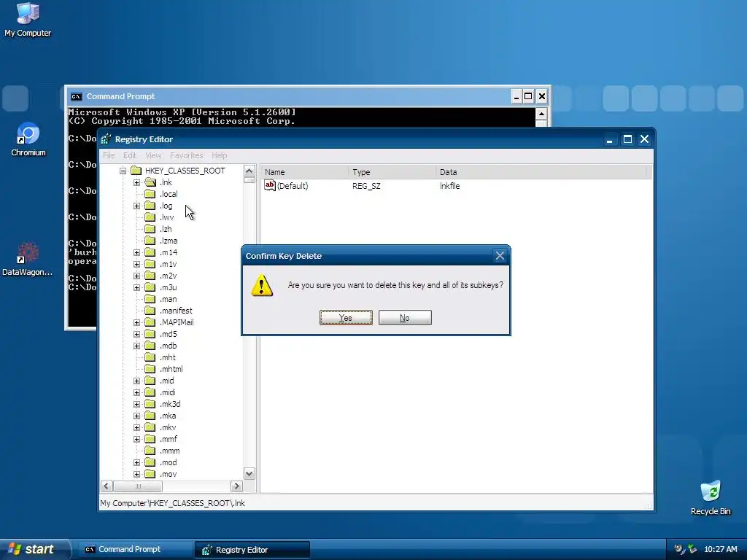The width and height of the screenshot is (747, 560).
Task: Select the .lzma folder icon
Action: coord(150,241)
